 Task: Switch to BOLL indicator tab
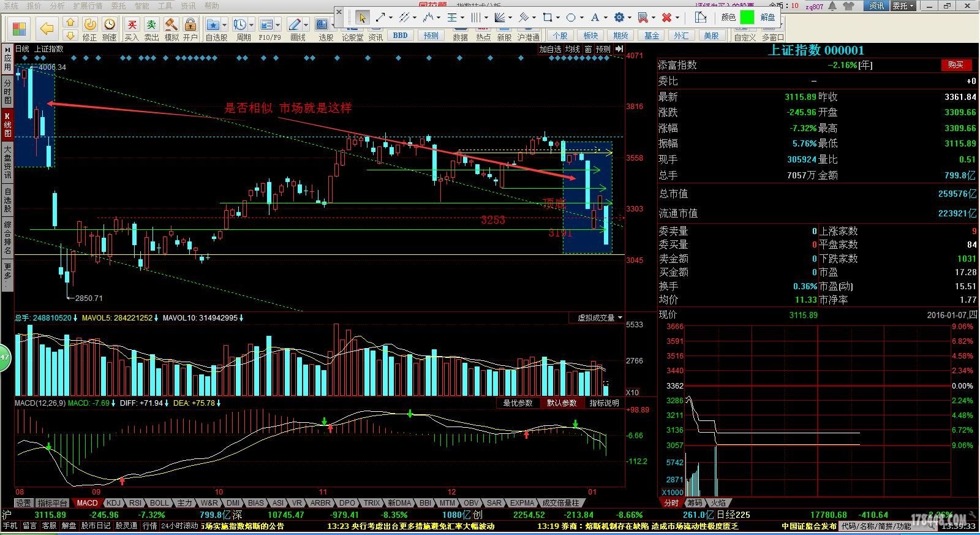click(x=159, y=503)
